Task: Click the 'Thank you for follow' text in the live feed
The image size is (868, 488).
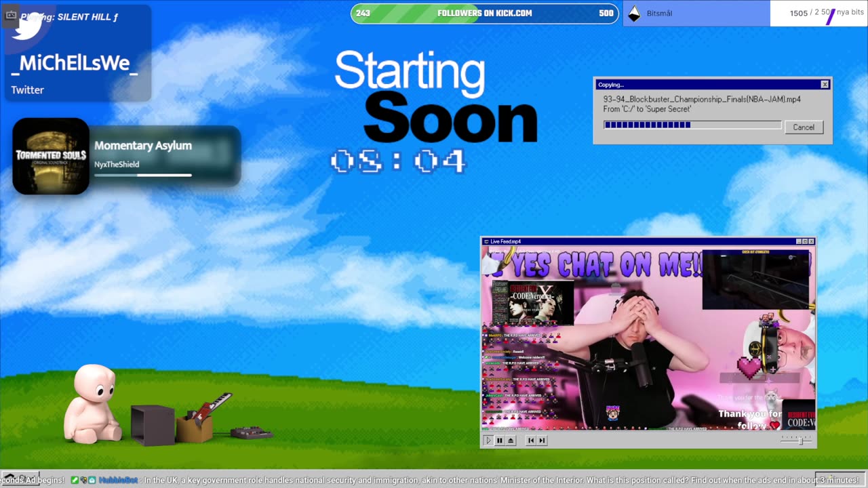Action: coord(749,420)
